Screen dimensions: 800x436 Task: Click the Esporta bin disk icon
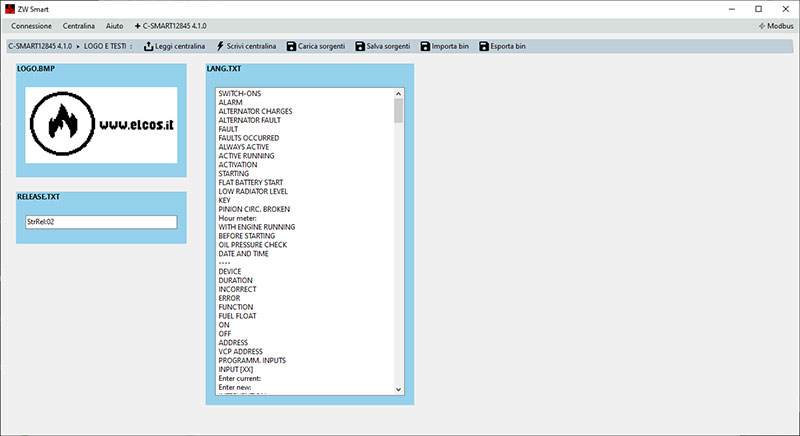pyautogui.click(x=485, y=46)
